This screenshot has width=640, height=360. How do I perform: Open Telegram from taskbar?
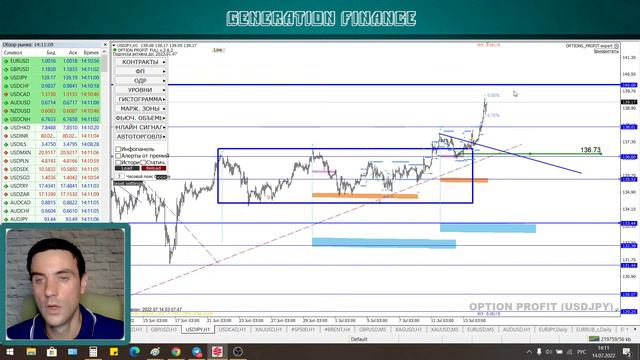pos(197,351)
